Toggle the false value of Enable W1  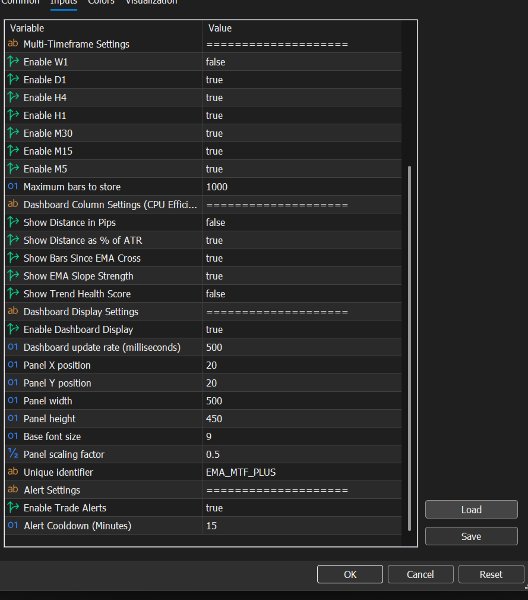215,62
